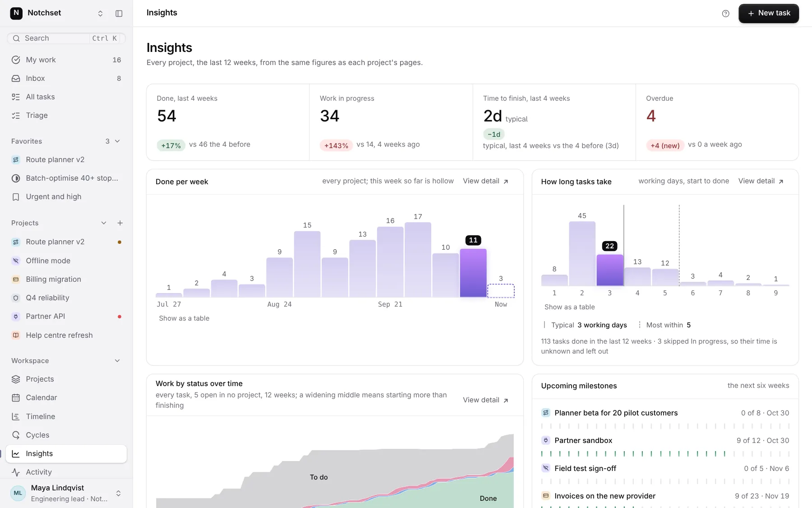The width and height of the screenshot is (812, 508).
Task: Create a task with New task button
Action: point(769,14)
